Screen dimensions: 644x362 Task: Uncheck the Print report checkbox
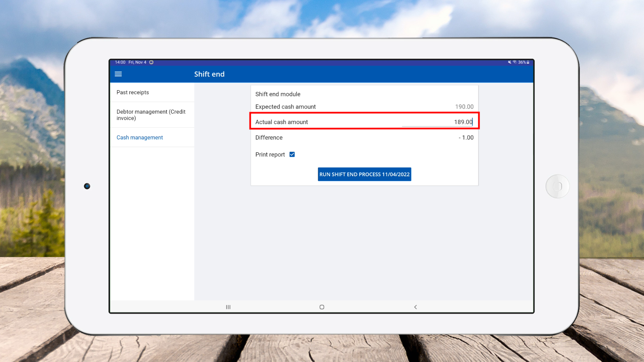click(x=292, y=155)
